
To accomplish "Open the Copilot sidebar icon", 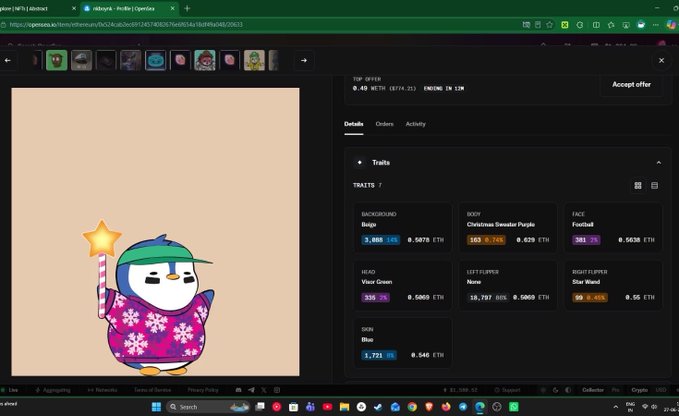I will (x=671, y=25).
